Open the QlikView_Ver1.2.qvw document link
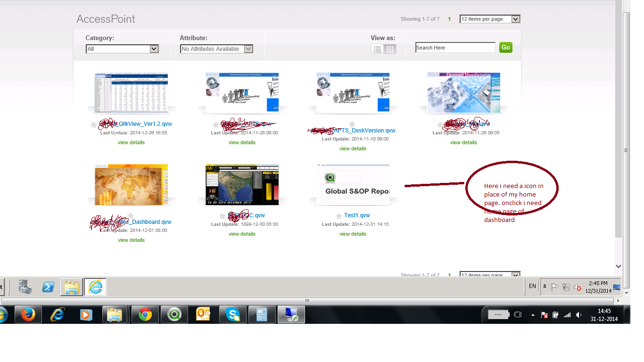Image resolution: width=644 pixels, height=362 pixels. [135, 124]
